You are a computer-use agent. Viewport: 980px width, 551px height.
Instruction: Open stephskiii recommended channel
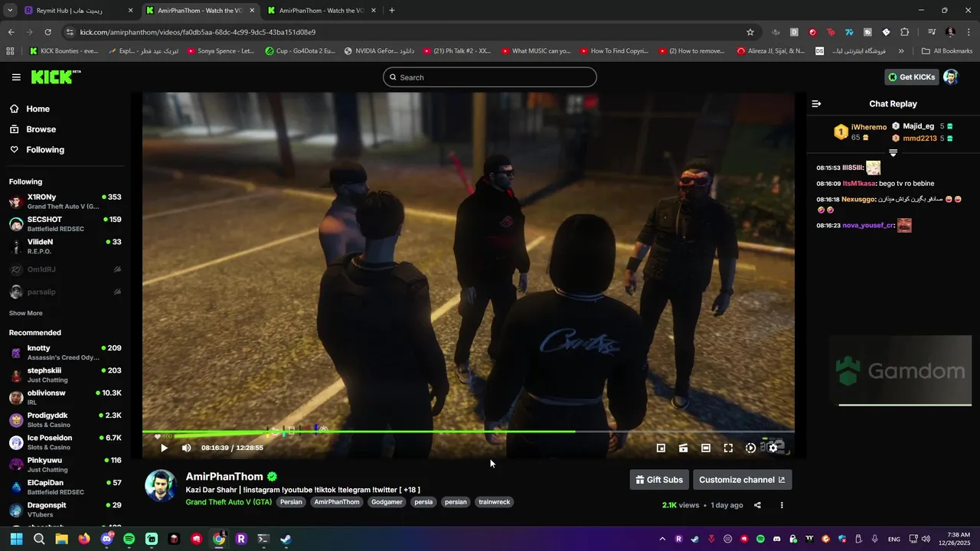(x=65, y=375)
